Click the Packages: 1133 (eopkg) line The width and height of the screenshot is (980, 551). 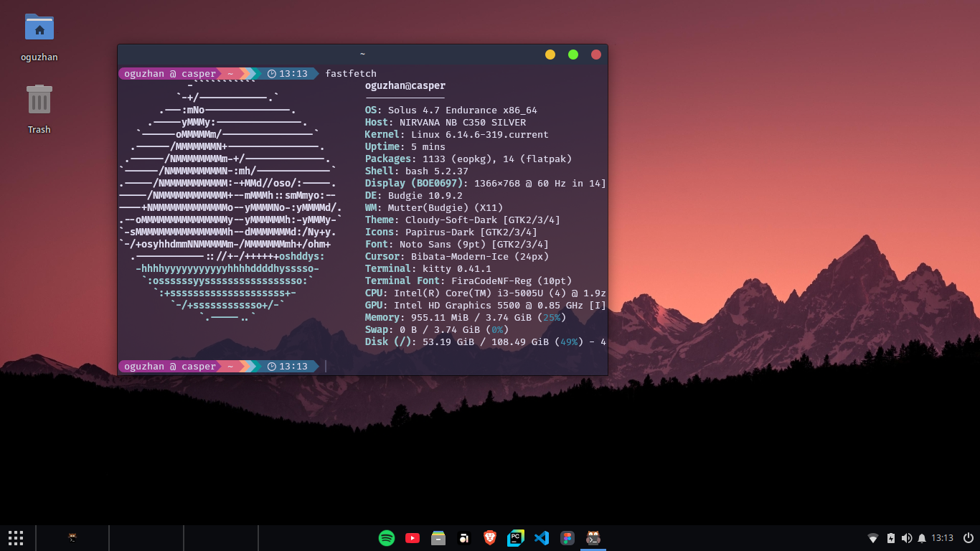coord(468,159)
